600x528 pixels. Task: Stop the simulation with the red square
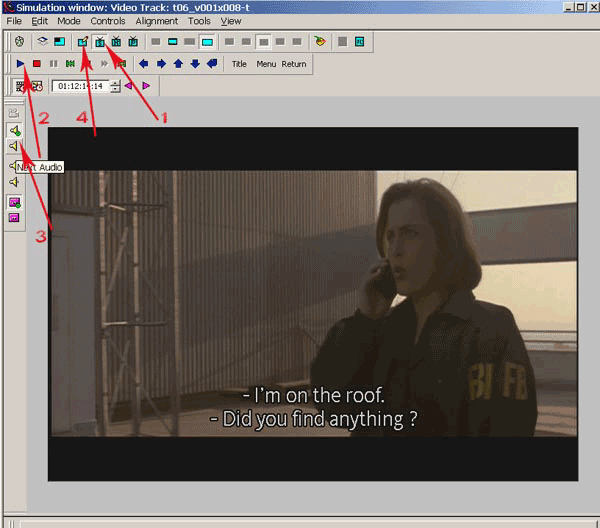(x=37, y=64)
